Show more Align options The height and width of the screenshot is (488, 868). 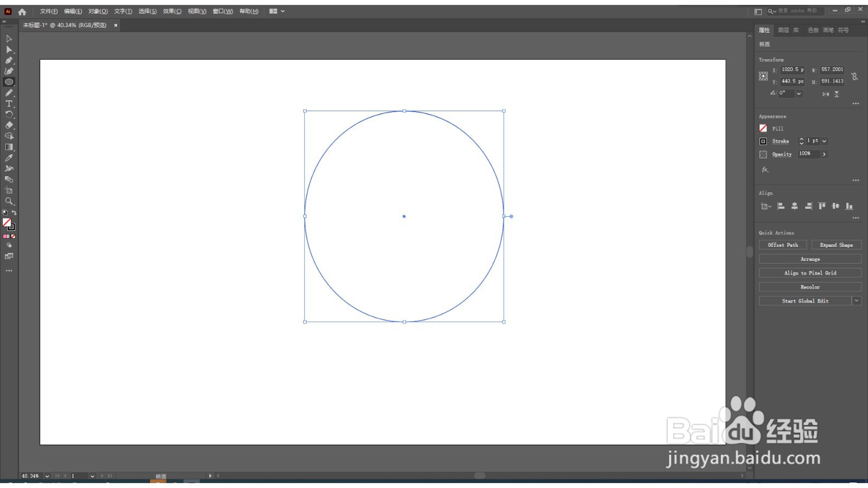tap(856, 218)
